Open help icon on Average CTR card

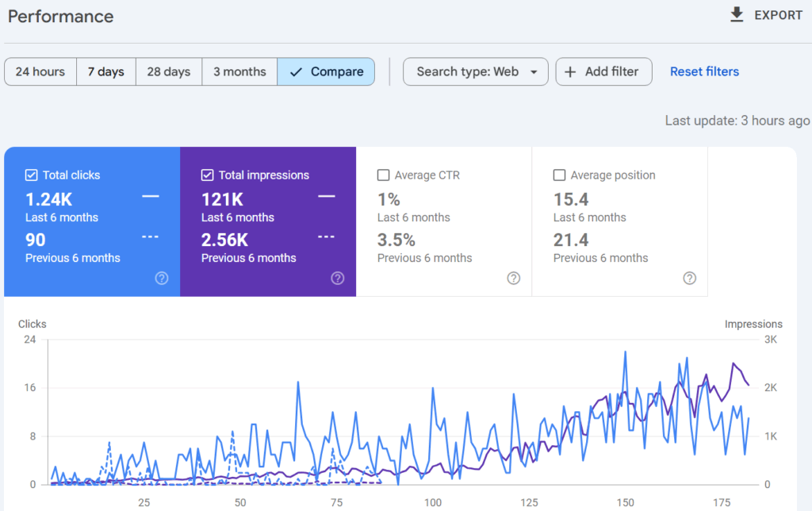[x=514, y=279]
